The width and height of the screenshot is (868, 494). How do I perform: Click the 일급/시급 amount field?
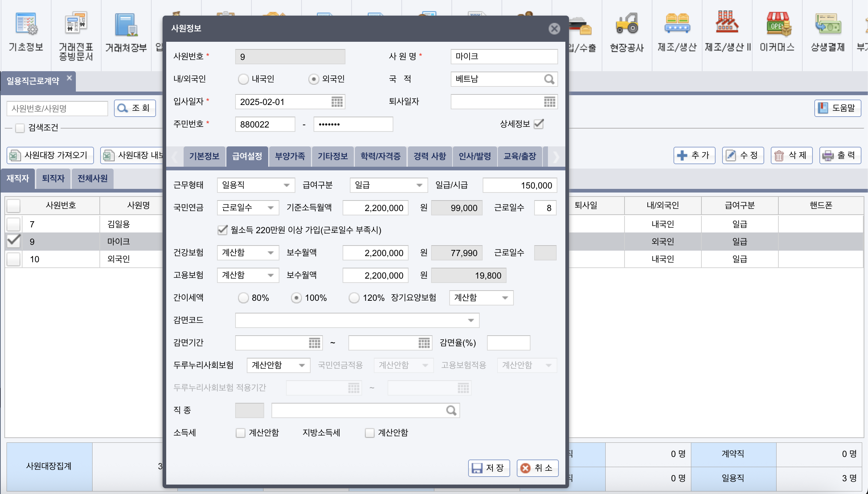pos(519,185)
